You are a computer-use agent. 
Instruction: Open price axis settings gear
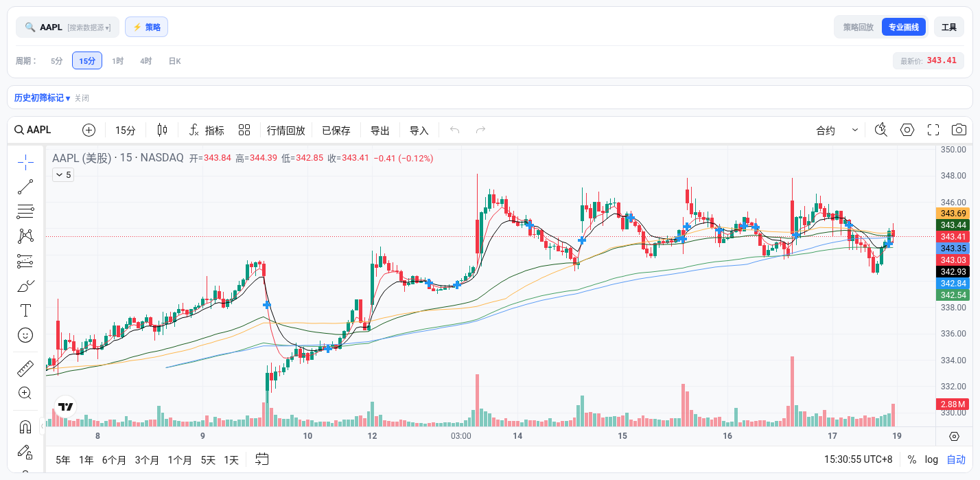pyautogui.click(x=954, y=436)
